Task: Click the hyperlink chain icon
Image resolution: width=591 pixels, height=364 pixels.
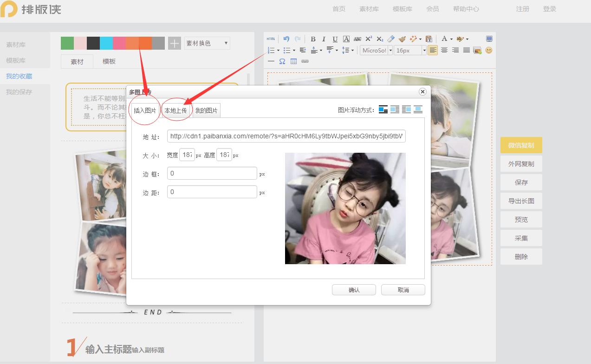Action: [x=305, y=61]
